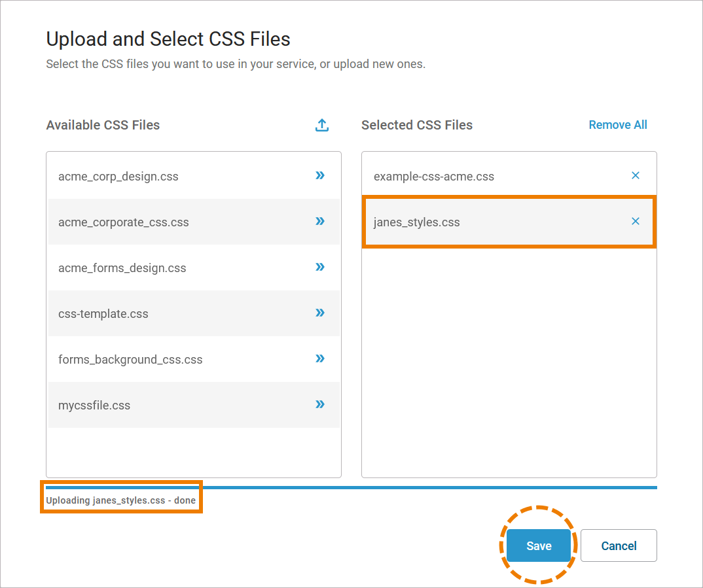Remove example-css-acme.css with its X icon
703x588 pixels.
pyautogui.click(x=635, y=175)
